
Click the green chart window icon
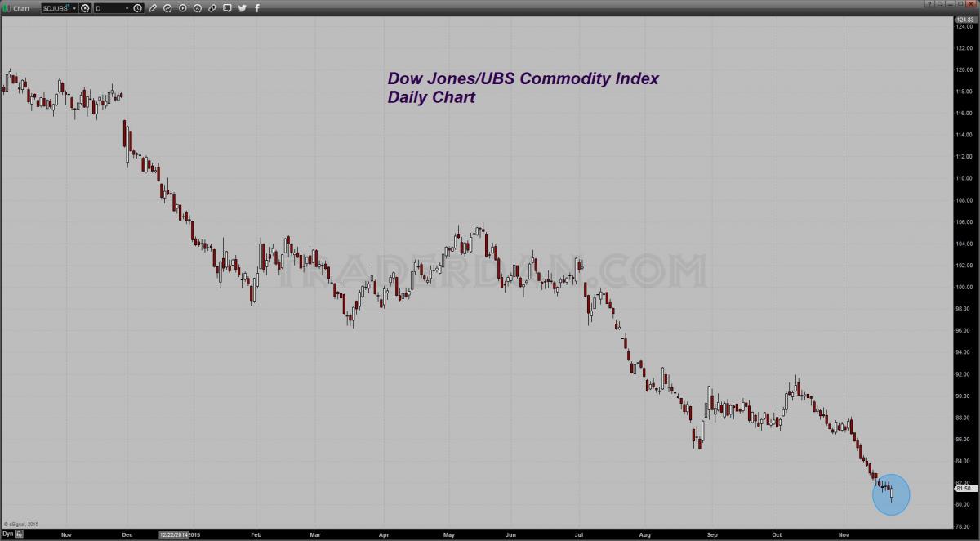coord(7,8)
